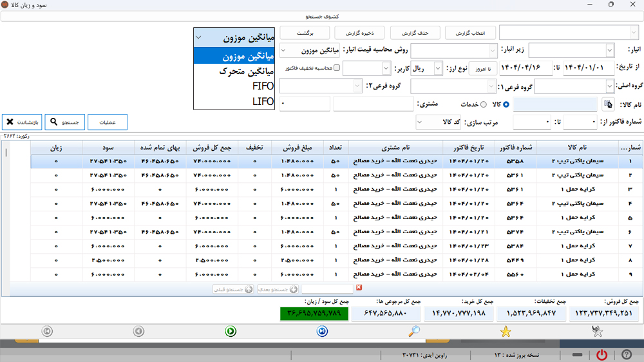Viewport: 644px width, 362px height.
Task: Expand the مرتب سازی dropdown
Action: [x=421, y=121]
